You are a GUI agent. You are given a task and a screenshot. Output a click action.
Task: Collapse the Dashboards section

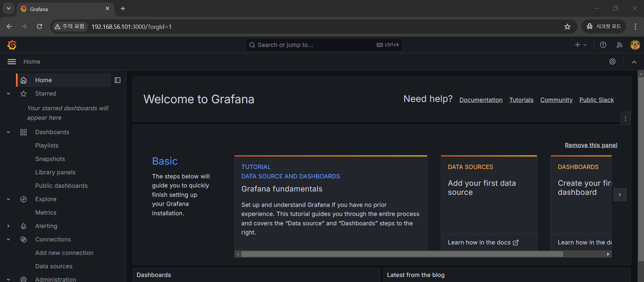(x=8, y=132)
